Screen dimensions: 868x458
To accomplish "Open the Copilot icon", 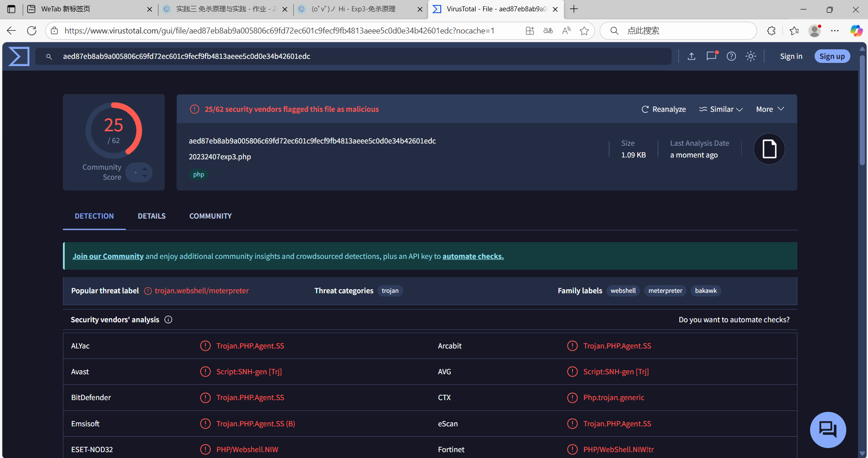I will [x=856, y=31].
